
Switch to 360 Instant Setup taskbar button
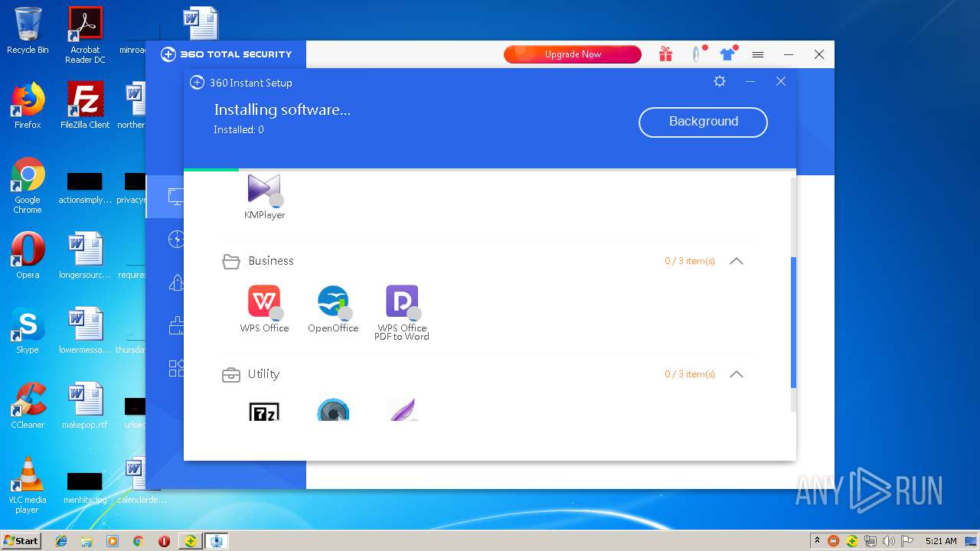pos(217,541)
